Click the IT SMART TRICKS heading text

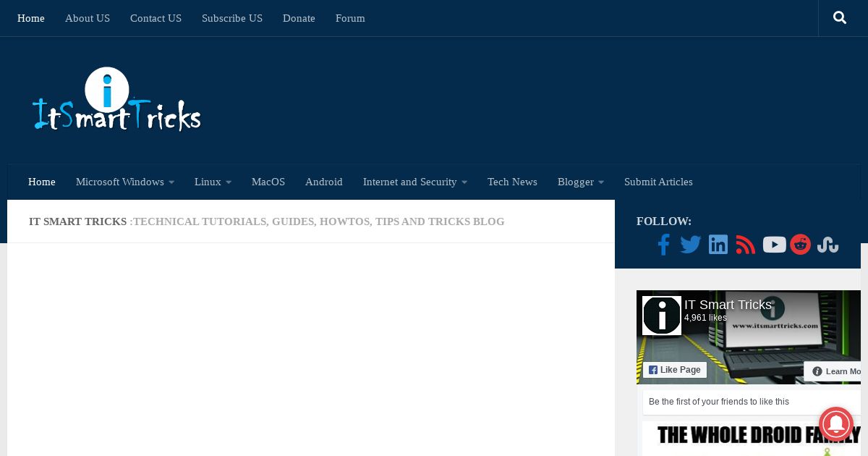[x=78, y=221]
